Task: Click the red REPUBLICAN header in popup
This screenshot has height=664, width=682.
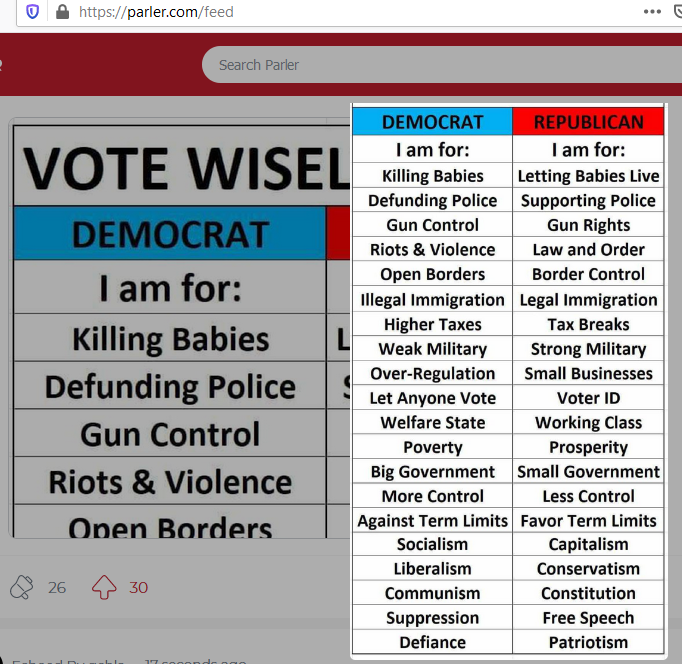Action: [x=588, y=122]
